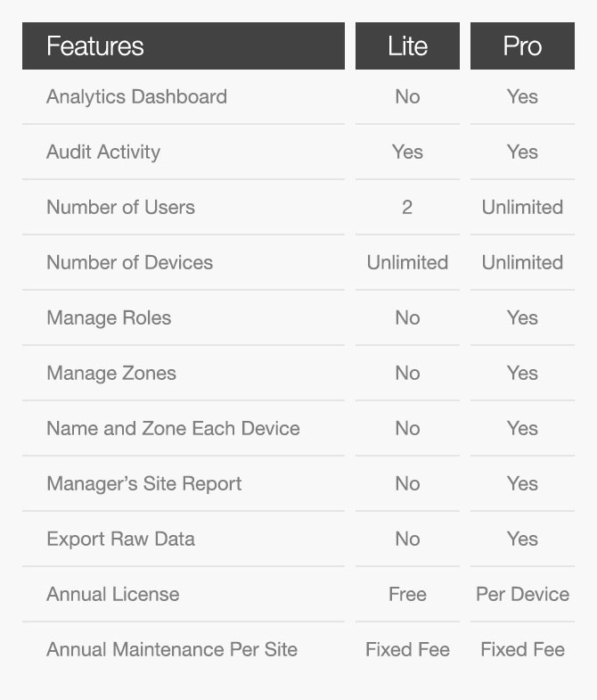Viewport: 597px width, 700px height.
Task: Click Annual Maintenance Per Site label
Action: click(172, 649)
